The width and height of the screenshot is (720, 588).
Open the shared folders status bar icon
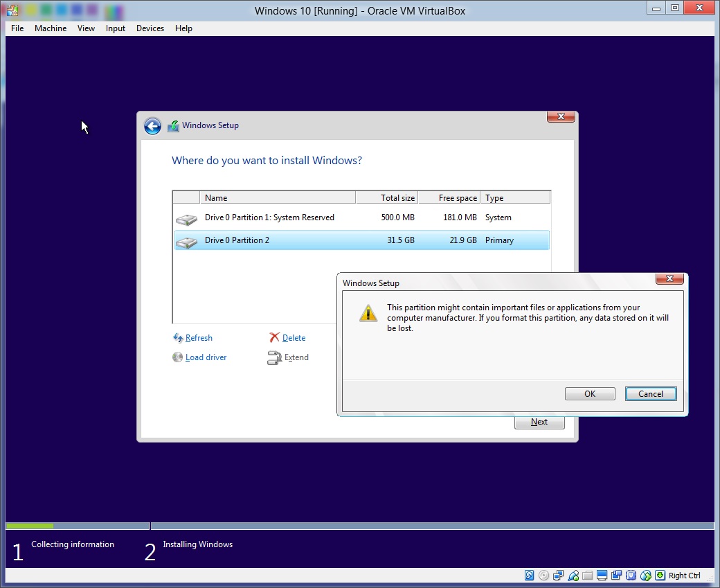(587, 575)
